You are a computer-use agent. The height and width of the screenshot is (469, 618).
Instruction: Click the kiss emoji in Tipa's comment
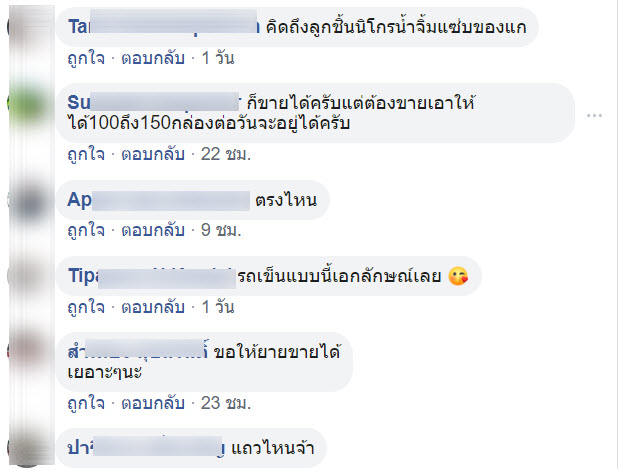[458, 276]
